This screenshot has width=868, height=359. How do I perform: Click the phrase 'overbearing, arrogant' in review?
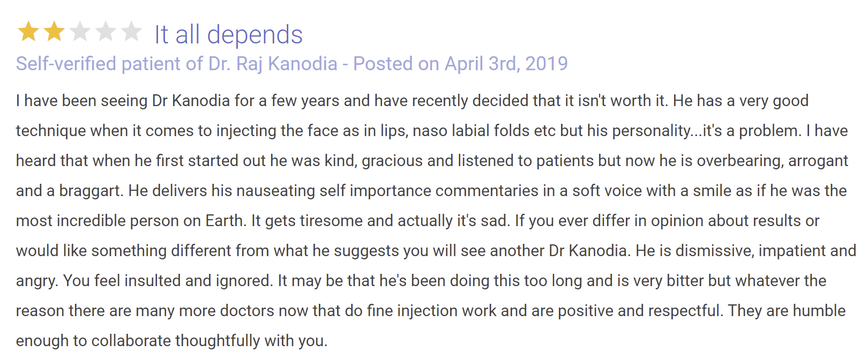[x=772, y=161]
